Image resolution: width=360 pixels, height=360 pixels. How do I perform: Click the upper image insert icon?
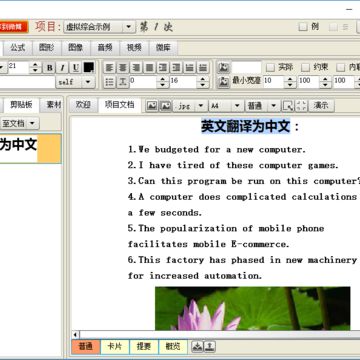pyautogui.click(x=224, y=68)
